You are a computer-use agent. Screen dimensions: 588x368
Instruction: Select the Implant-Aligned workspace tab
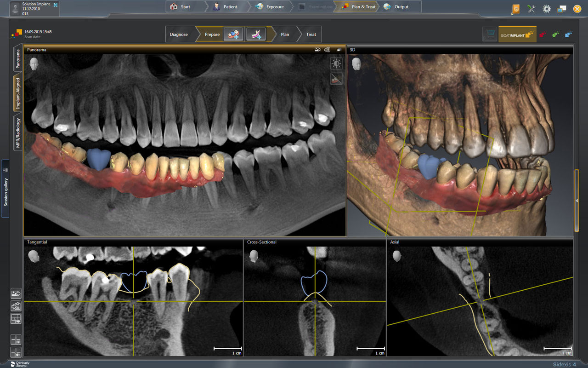18,93
